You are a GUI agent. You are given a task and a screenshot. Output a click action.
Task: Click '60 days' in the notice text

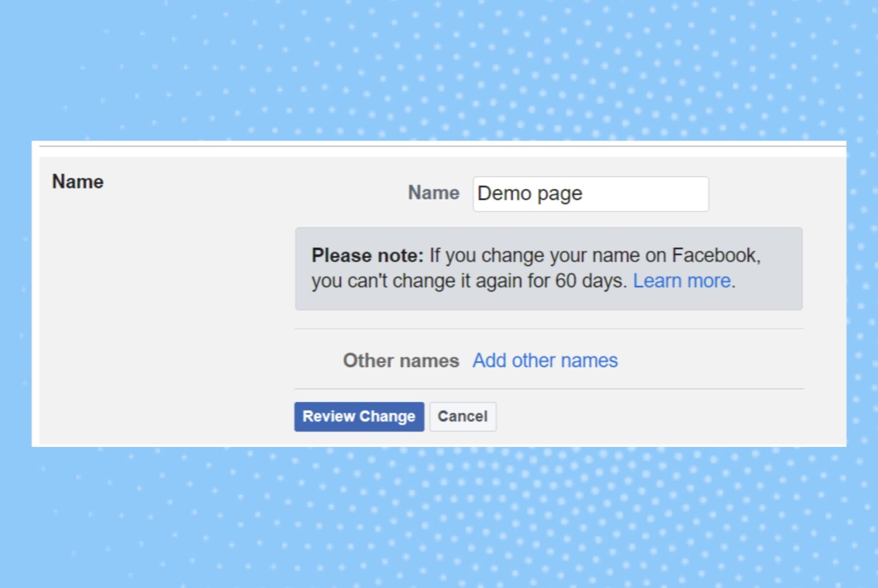point(590,281)
